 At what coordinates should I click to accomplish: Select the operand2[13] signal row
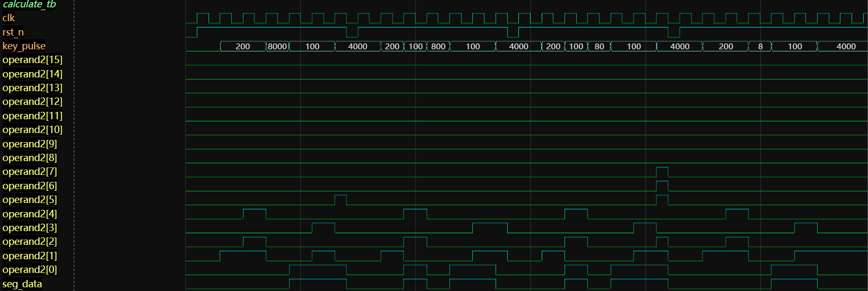point(32,88)
